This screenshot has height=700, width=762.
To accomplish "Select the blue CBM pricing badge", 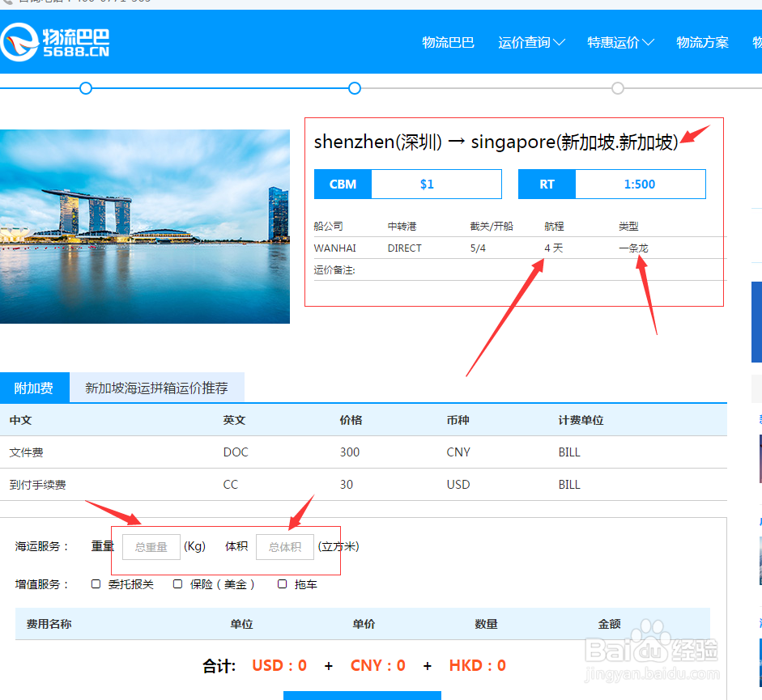I will [x=342, y=184].
